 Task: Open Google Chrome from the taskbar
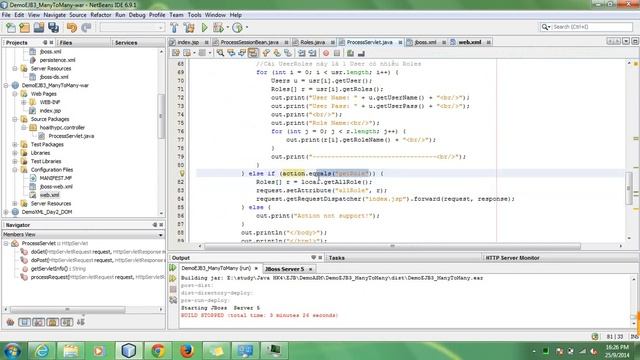coord(158,351)
